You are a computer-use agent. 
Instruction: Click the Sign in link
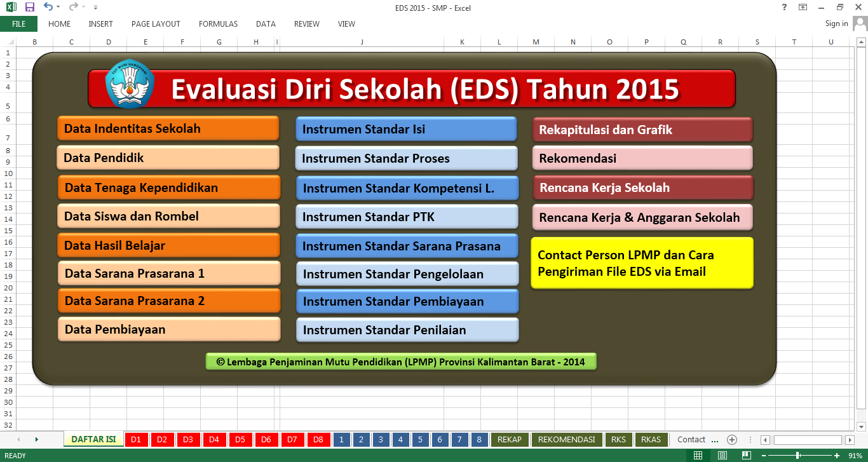(836, 24)
